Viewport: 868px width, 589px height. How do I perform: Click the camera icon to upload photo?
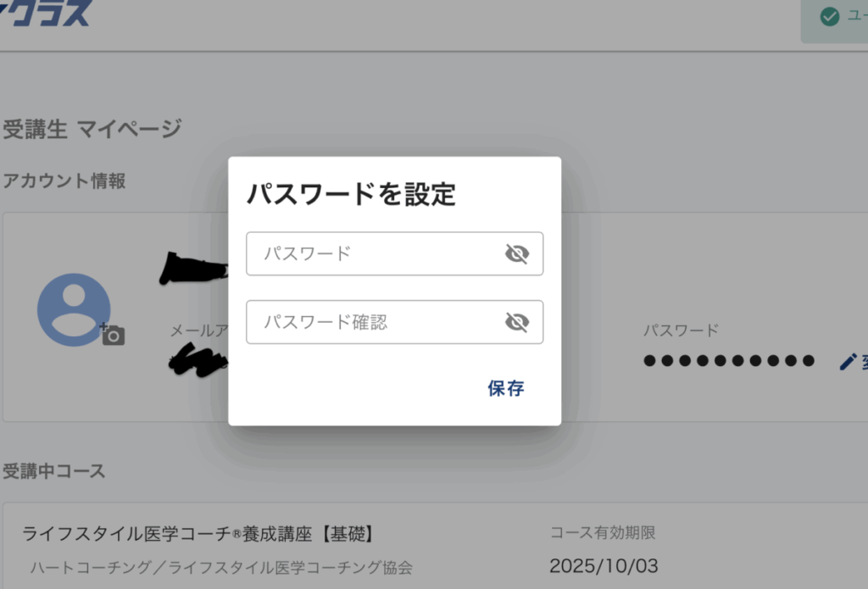[x=113, y=335]
